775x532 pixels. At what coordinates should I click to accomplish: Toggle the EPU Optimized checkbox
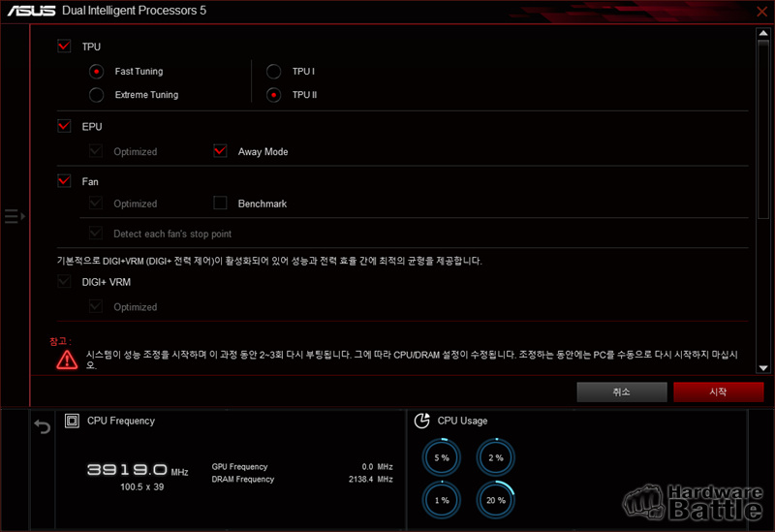tap(96, 151)
